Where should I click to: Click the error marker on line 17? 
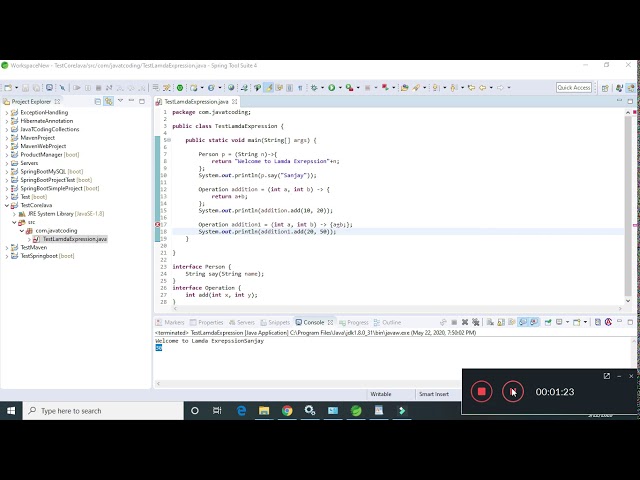(158, 224)
